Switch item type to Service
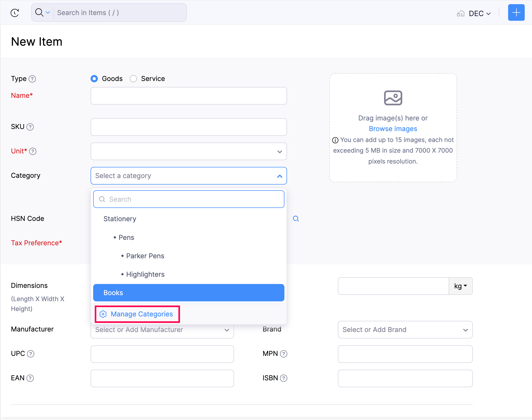 pyautogui.click(x=133, y=78)
